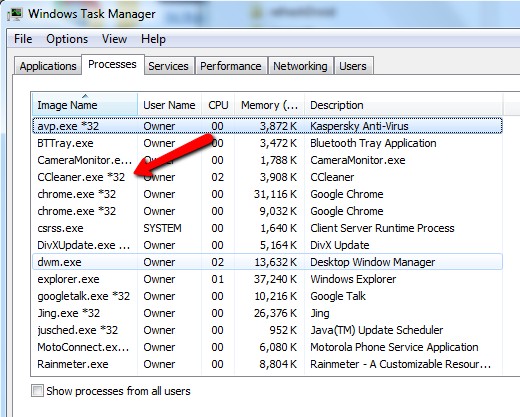Select the explorer.exe process row
This screenshot has height=417, width=520.
click(x=267, y=279)
